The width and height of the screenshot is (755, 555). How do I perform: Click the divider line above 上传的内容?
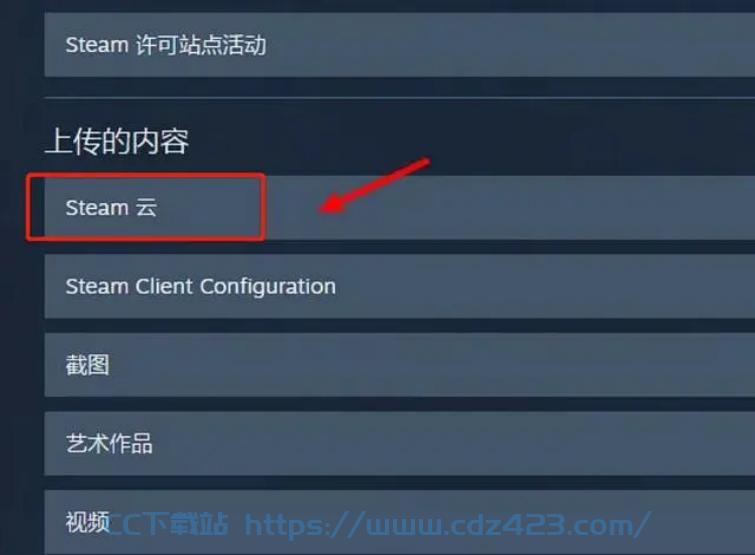tap(400, 98)
